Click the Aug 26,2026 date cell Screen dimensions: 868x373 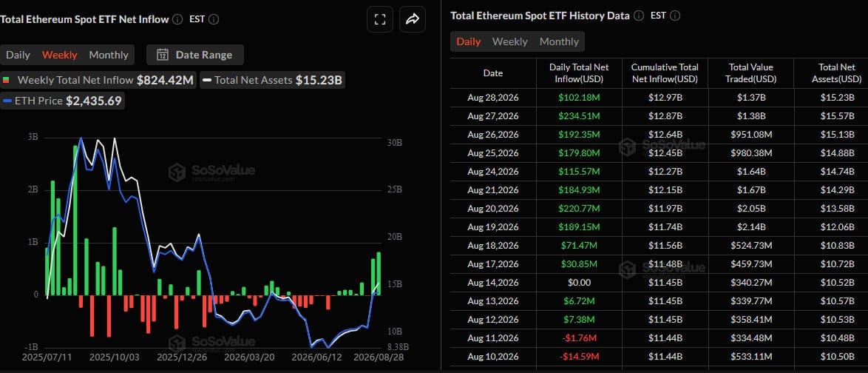pyautogui.click(x=492, y=135)
